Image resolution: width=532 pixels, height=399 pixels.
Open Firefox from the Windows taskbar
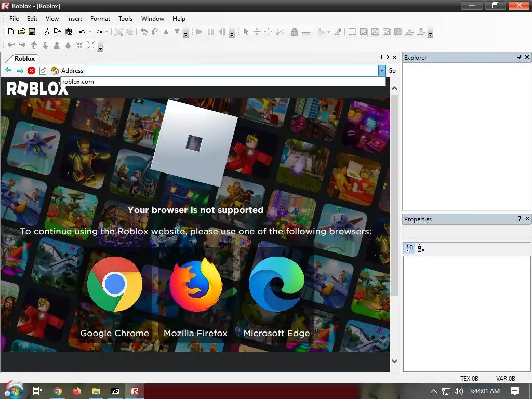[x=77, y=391]
